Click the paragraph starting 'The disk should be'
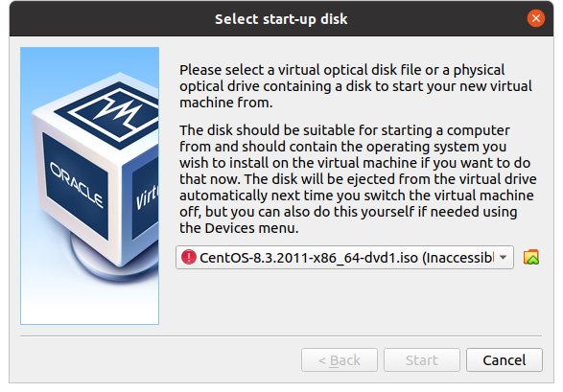 (358, 179)
